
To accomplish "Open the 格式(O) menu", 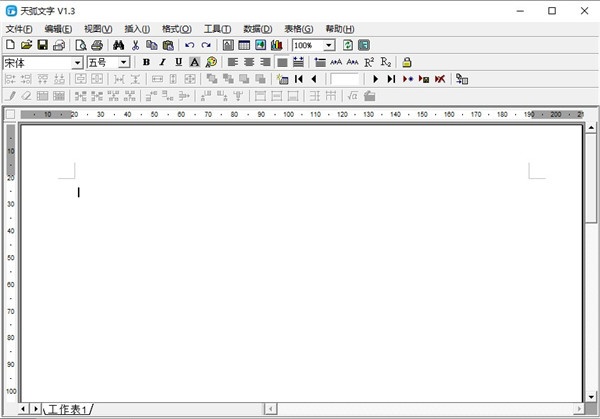I will [x=177, y=29].
